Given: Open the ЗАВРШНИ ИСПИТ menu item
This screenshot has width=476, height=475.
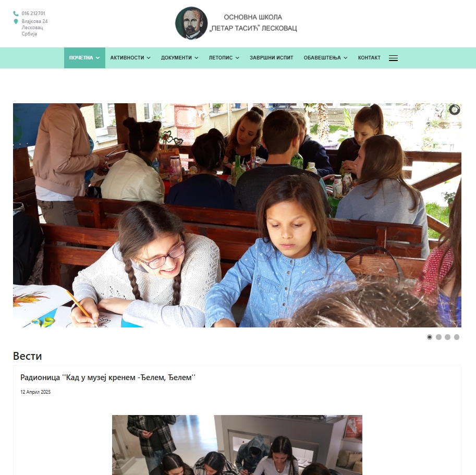Looking at the screenshot, I should pos(272,58).
